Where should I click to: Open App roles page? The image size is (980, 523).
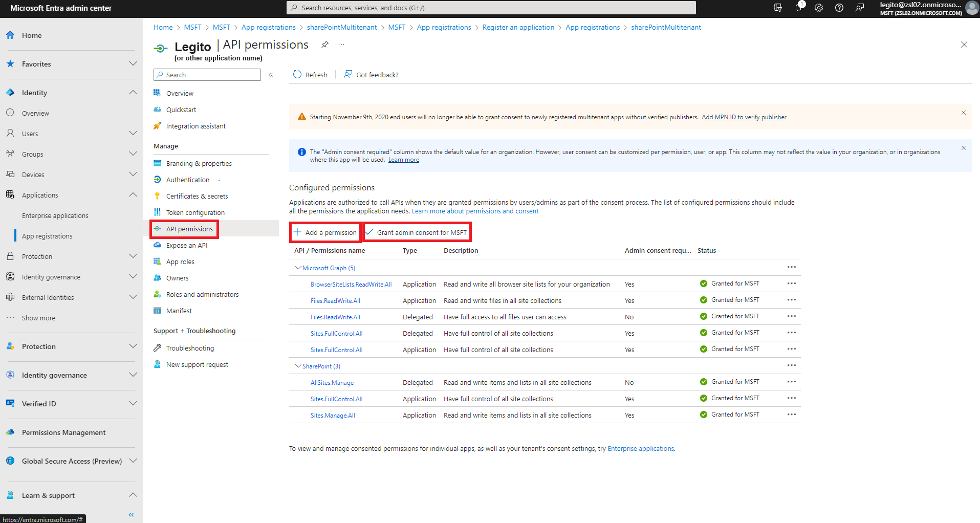tap(180, 261)
